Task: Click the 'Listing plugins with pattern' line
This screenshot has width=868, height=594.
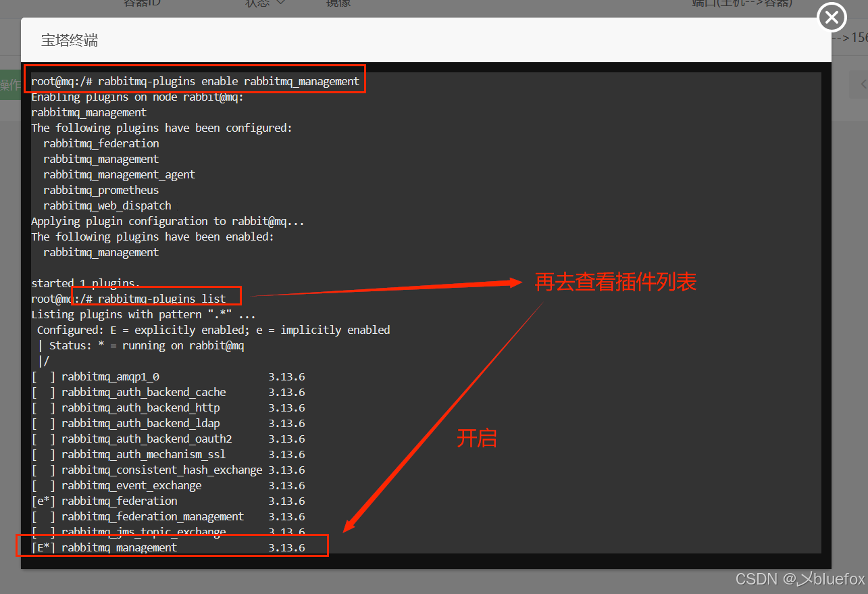Action: click(143, 315)
